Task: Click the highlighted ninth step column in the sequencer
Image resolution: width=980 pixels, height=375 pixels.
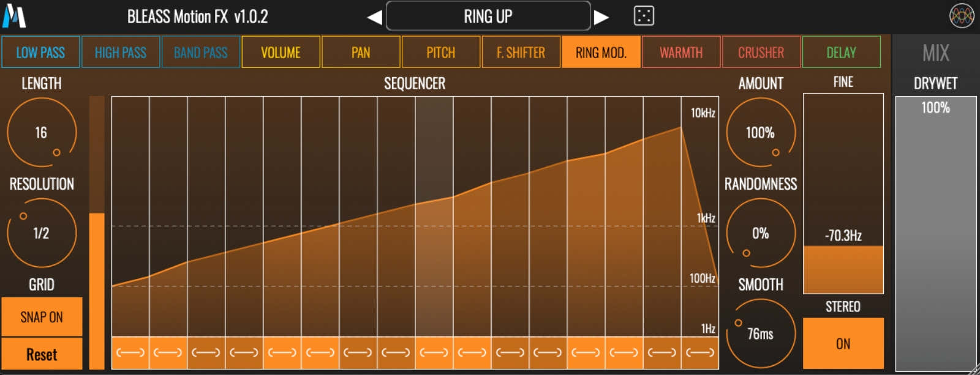Action: (x=434, y=216)
